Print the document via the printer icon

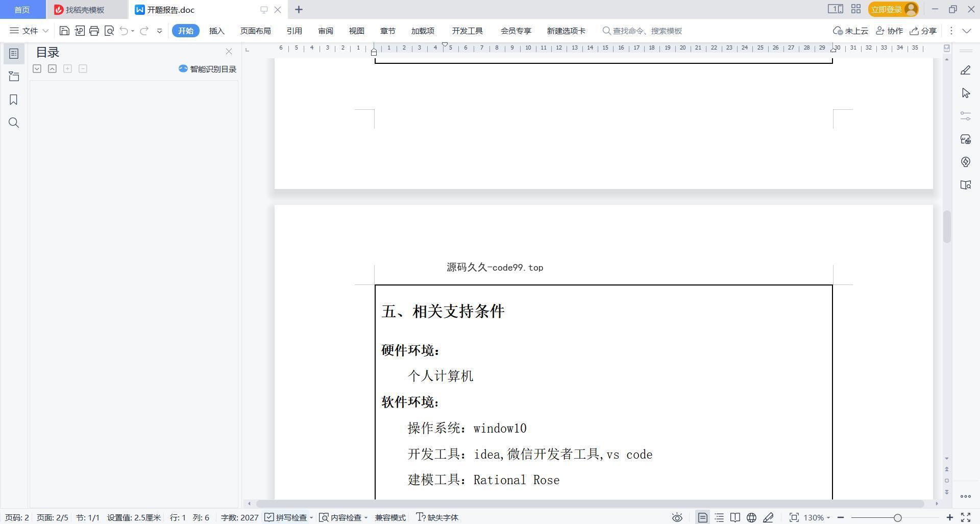pos(94,31)
